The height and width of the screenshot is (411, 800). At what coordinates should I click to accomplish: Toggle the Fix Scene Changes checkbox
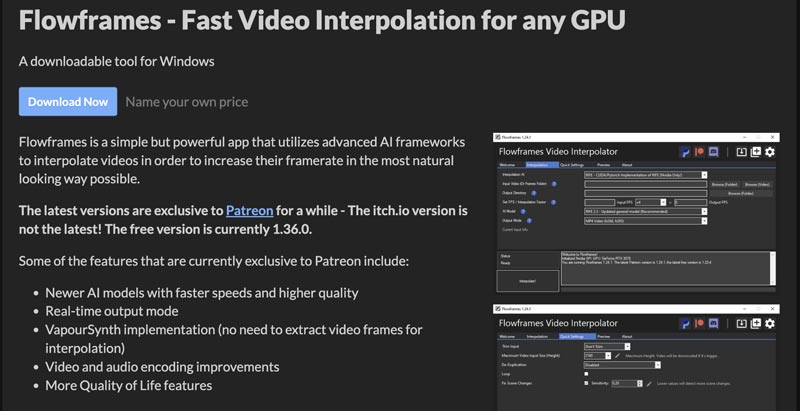pyautogui.click(x=586, y=383)
